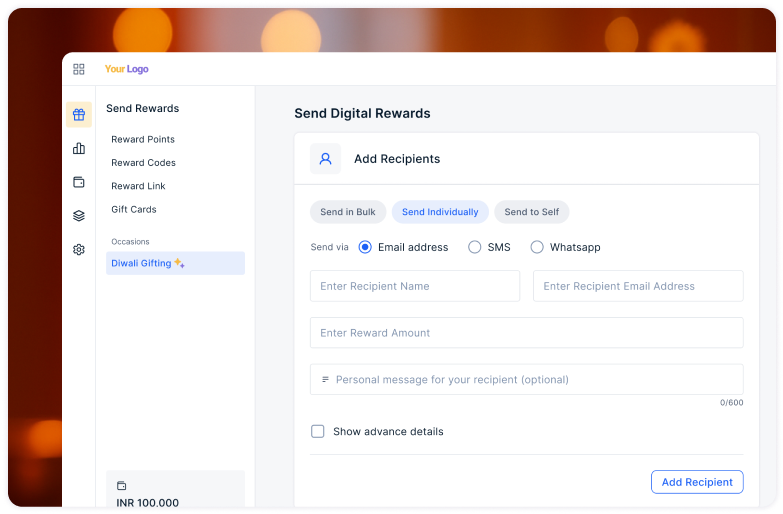This screenshot has width=783, height=514.
Task: Focus the Personal message field
Action: coord(527,380)
